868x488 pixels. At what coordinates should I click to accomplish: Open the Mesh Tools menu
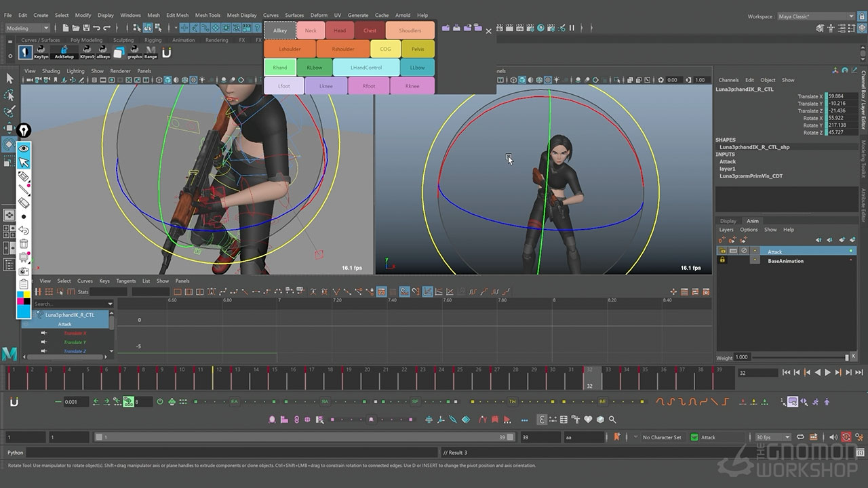[208, 15]
